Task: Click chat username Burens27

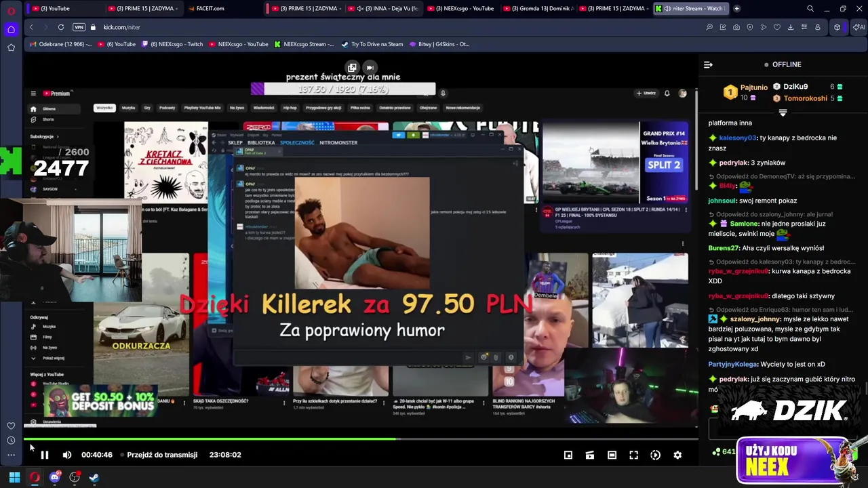Action: (724, 248)
